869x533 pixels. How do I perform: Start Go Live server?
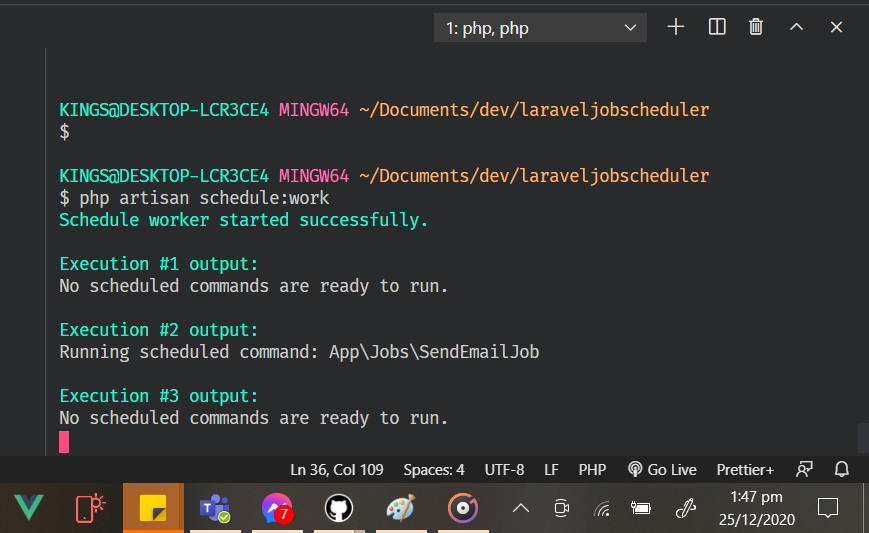tap(662, 470)
